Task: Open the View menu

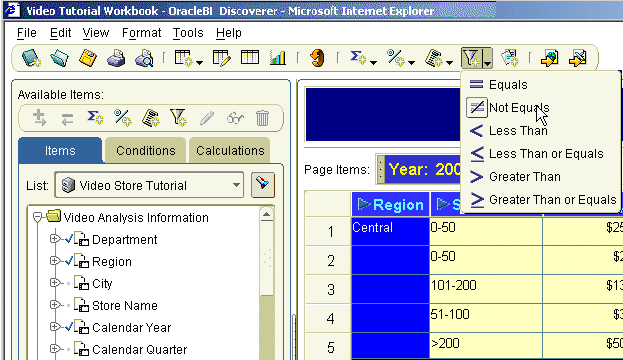Action: coord(96,33)
